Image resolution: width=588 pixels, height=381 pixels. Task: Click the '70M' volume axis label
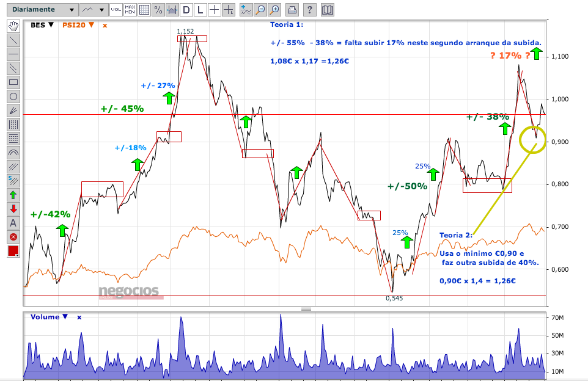[557, 317]
